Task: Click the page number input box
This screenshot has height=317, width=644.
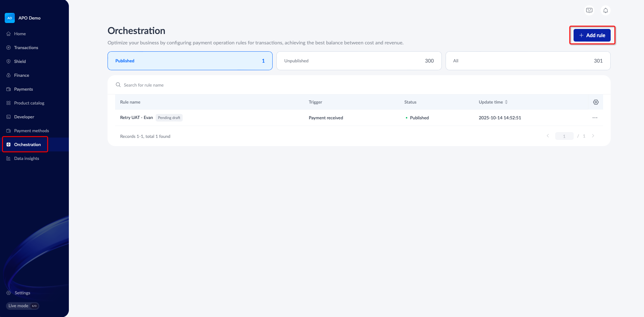Action: (564, 136)
